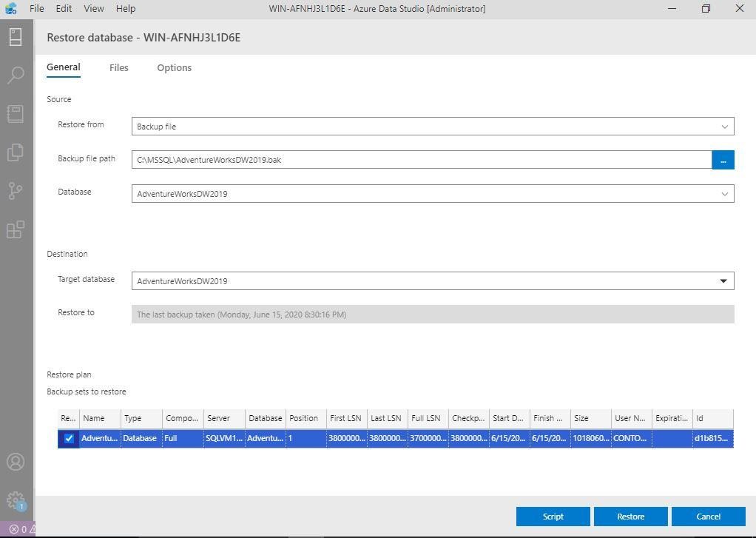Open the Notebooks view icon
Viewport: 756px width, 538px height.
(16, 114)
